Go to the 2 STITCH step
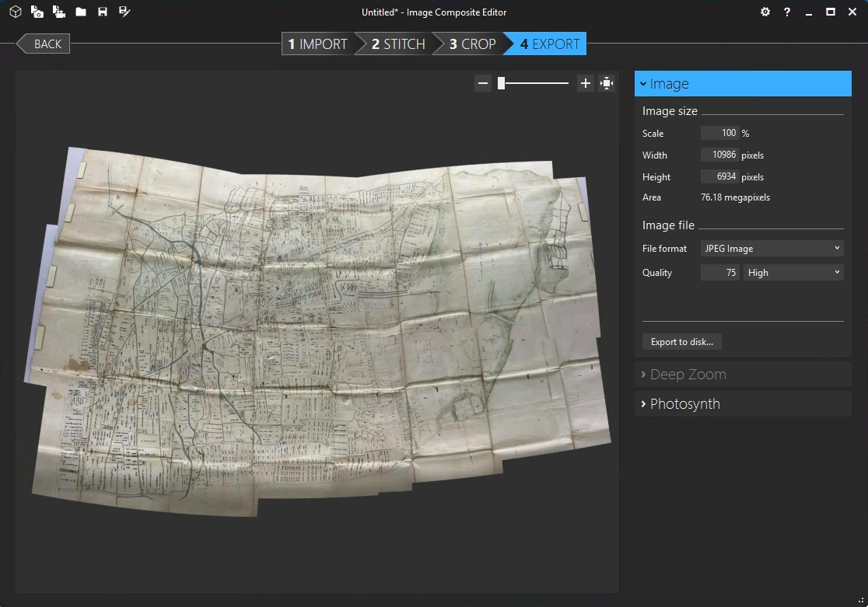 397,44
